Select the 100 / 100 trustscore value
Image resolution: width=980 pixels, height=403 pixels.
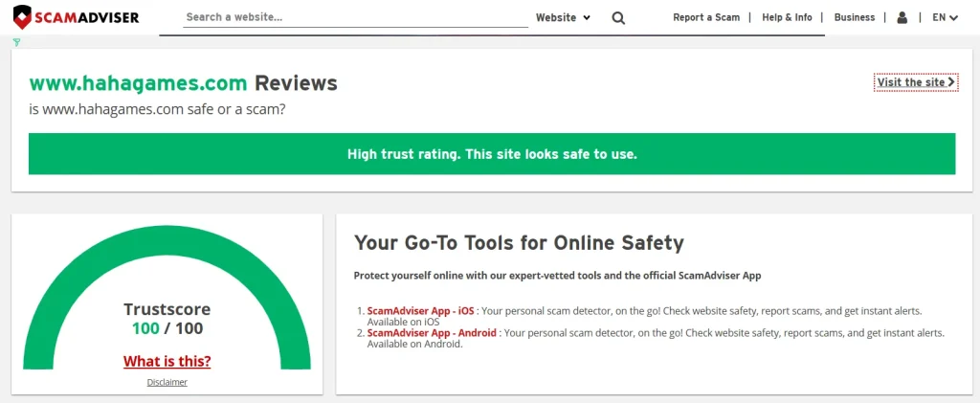point(167,328)
